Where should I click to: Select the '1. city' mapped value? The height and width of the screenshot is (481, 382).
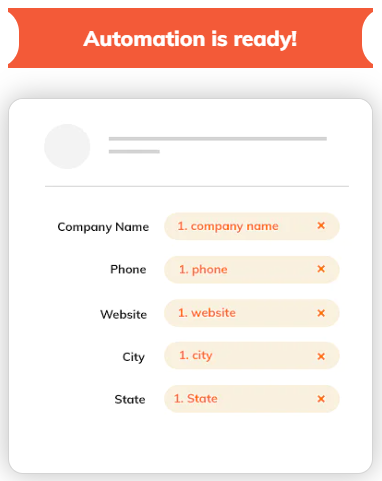252,355
